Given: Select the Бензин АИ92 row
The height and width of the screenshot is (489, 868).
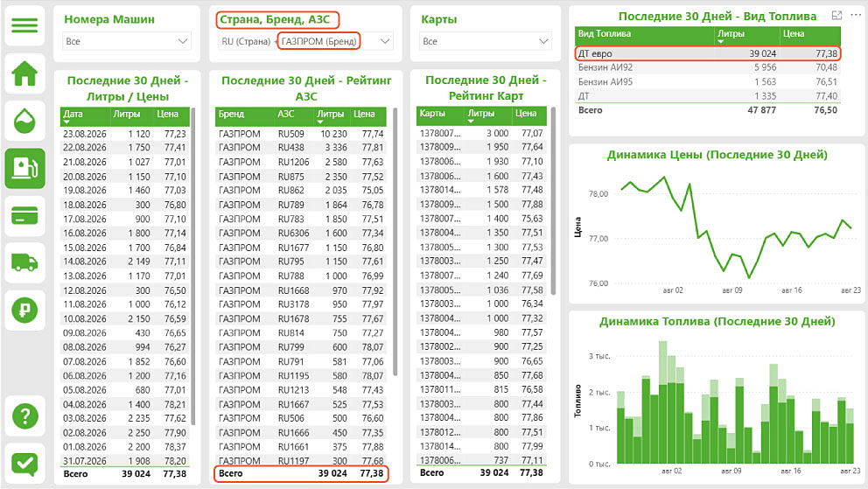Looking at the screenshot, I should (x=708, y=67).
